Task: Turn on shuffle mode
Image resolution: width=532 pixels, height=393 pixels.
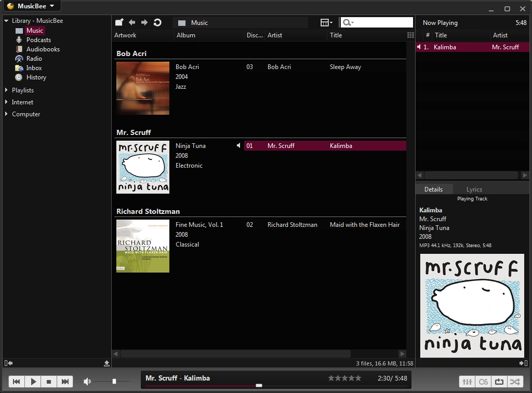Action: click(515, 381)
